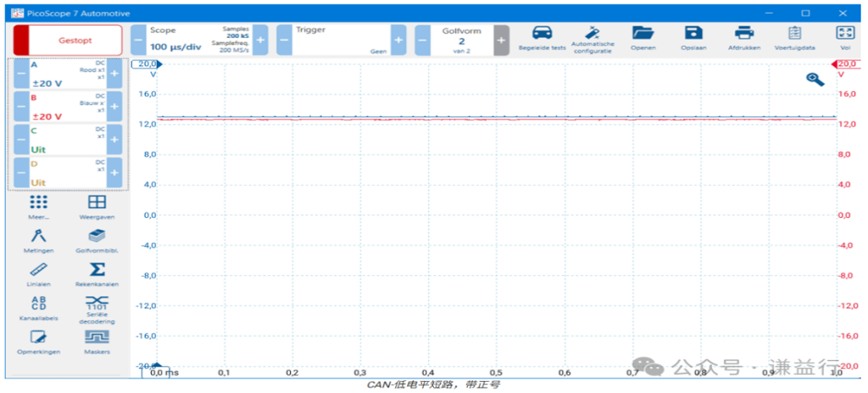Open the Maskers tool

click(x=97, y=338)
